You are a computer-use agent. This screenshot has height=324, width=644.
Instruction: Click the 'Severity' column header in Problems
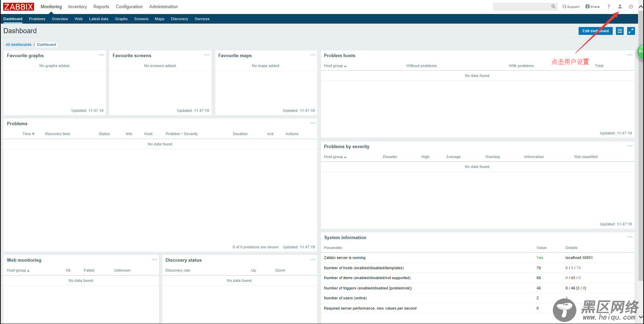[x=191, y=134]
